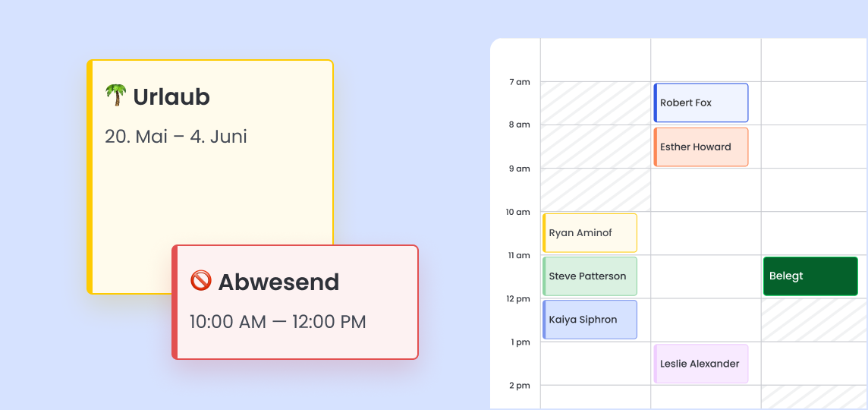Select the date range 20. Mai – 4. Juni
This screenshot has height=410, width=868.
176,137
